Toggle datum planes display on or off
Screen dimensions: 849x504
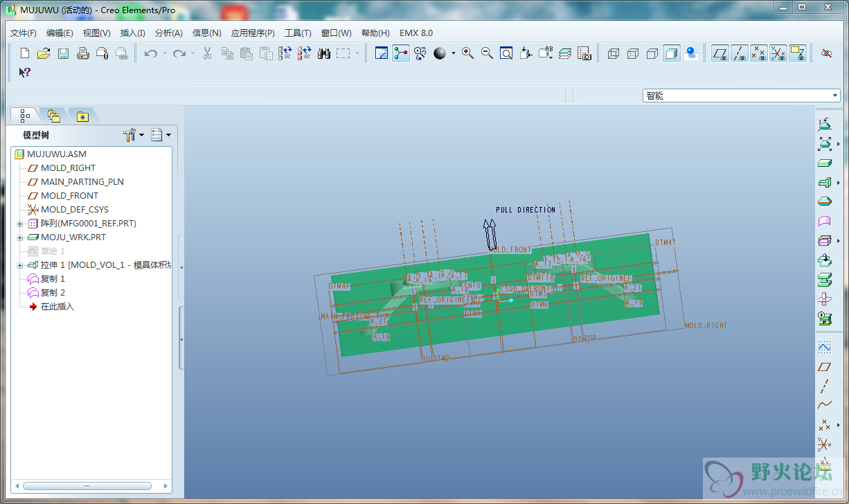tap(721, 53)
